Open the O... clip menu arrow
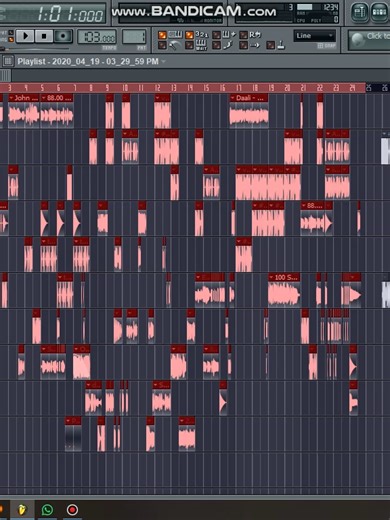Viewport: 390px width, 520px height. pyautogui.click(x=76, y=349)
